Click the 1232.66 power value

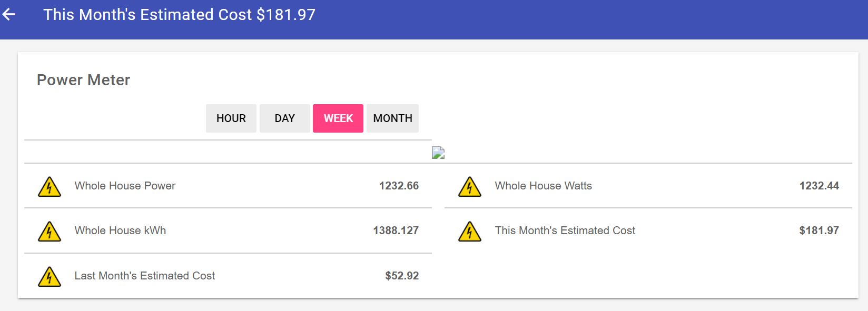click(x=399, y=186)
